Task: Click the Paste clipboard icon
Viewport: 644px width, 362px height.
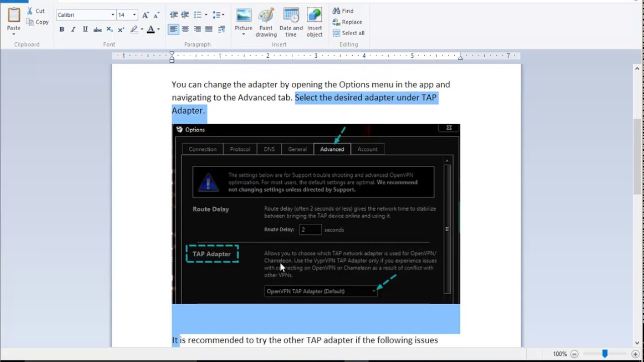Action: (x=14, y=14)
